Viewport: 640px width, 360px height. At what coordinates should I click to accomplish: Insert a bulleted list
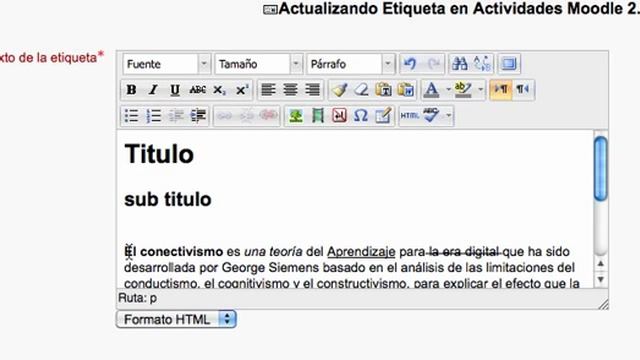pyautogui.click(x=131, y=116)
